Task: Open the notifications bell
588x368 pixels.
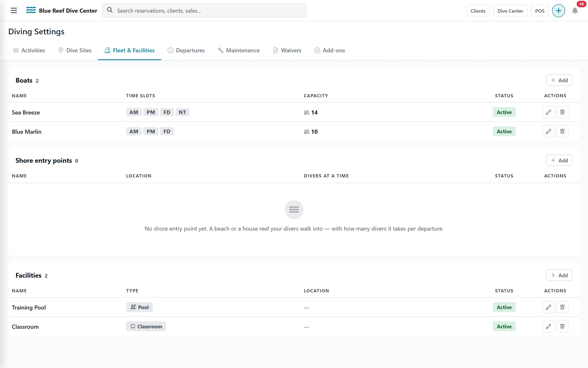Action: pos(575,11)
